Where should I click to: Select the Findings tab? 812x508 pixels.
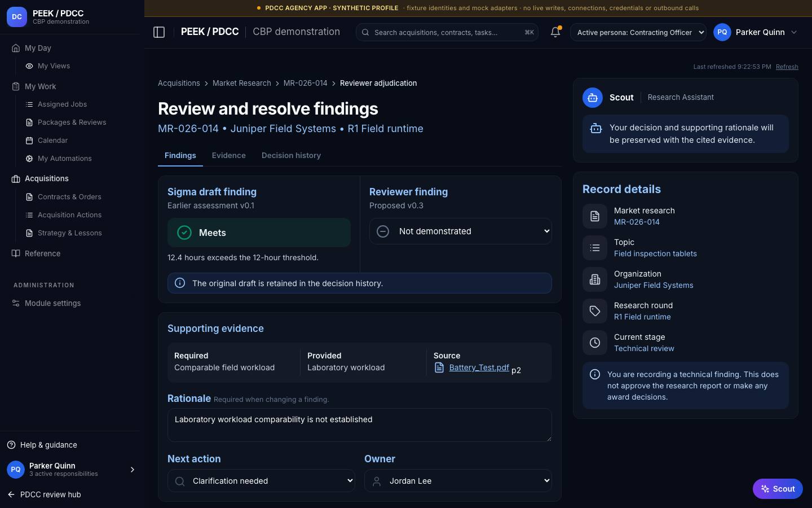pyautogui.click(x=180, y=155)
